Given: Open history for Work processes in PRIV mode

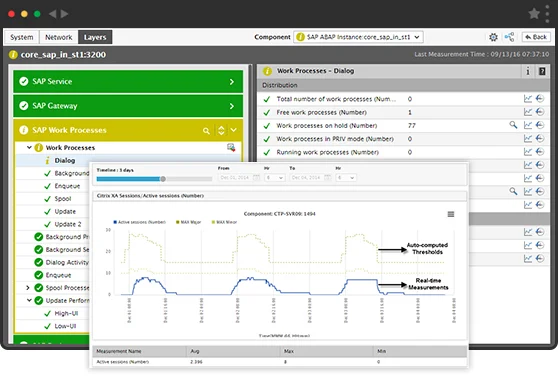Looking at the screenshot, I should click(540, 138).
